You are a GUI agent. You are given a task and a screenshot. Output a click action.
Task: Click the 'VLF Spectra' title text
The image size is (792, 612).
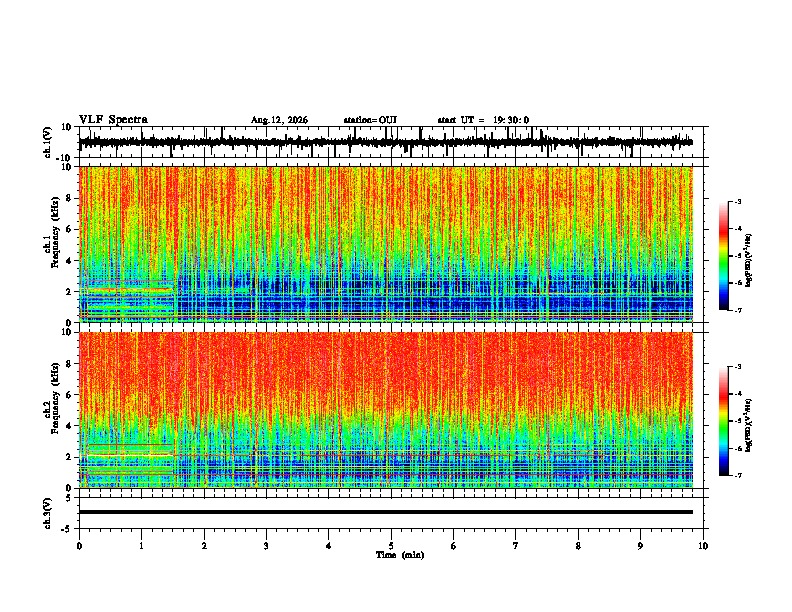113,120
